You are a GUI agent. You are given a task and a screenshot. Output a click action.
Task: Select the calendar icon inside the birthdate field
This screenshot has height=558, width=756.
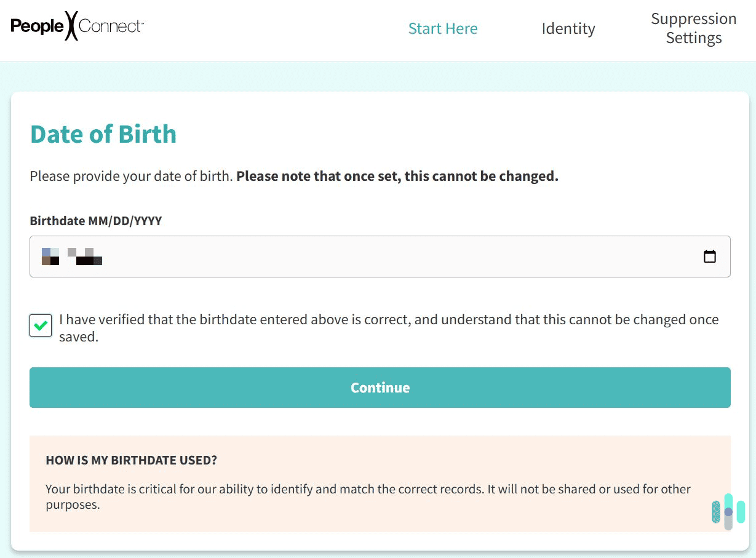click(x=710, y=256)
